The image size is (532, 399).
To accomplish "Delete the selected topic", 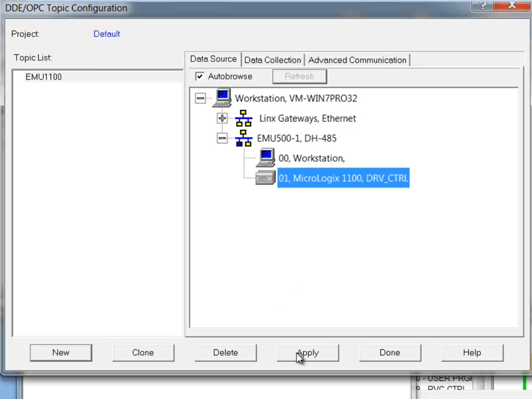I will click(225, 352).
